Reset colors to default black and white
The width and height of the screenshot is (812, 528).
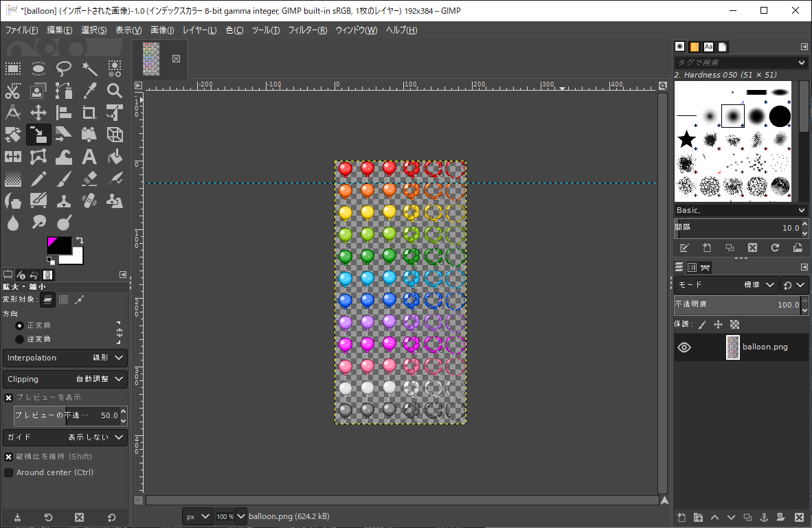[50, 260]
